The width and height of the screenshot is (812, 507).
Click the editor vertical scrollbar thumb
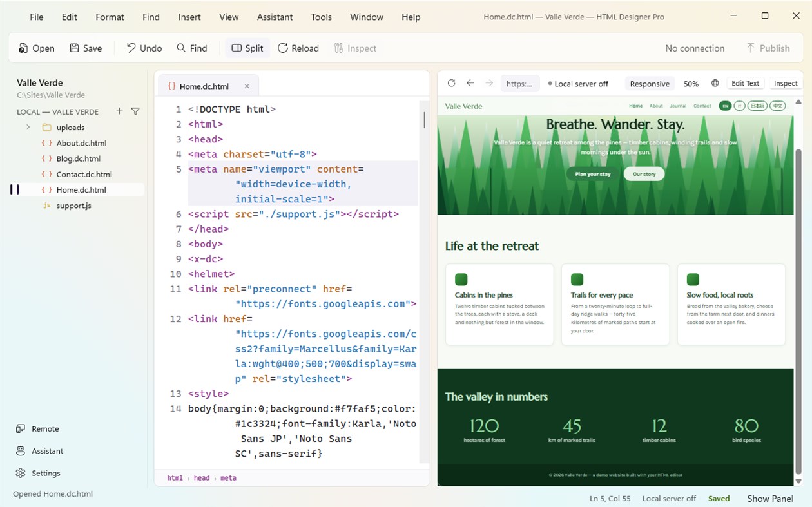coord(424,120)
